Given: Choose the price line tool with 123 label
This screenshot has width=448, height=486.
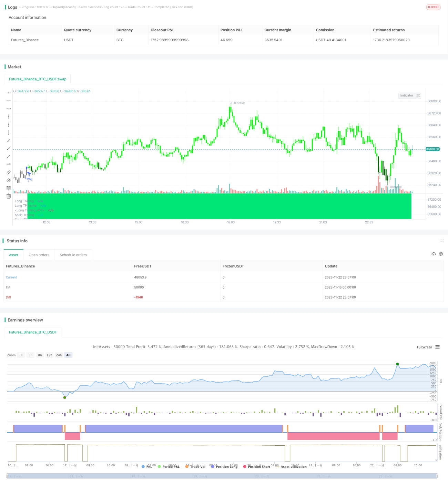Looking at the screenshot, I should click(x=9, y=164).
